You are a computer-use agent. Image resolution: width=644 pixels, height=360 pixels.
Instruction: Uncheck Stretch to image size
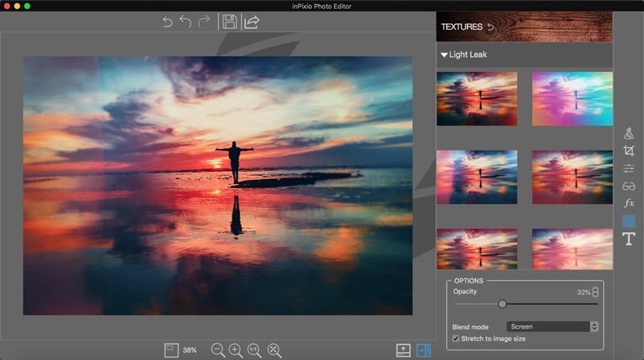tap(456, 338)
